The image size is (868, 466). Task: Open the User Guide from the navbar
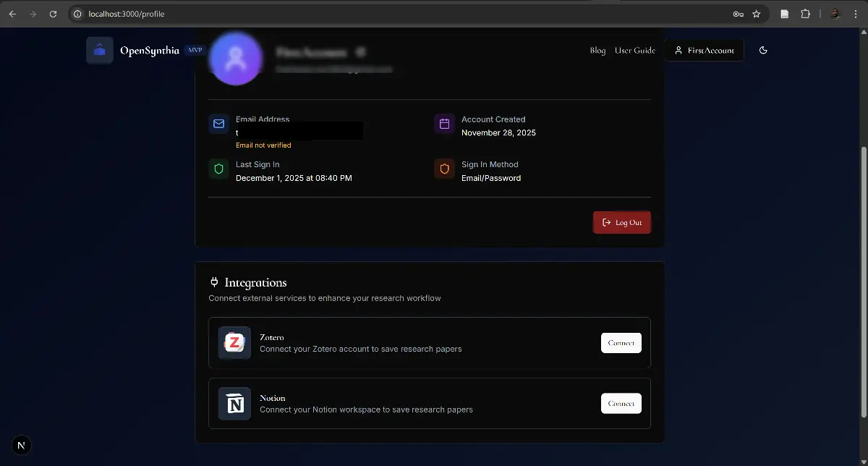click(x=635, y=50)
